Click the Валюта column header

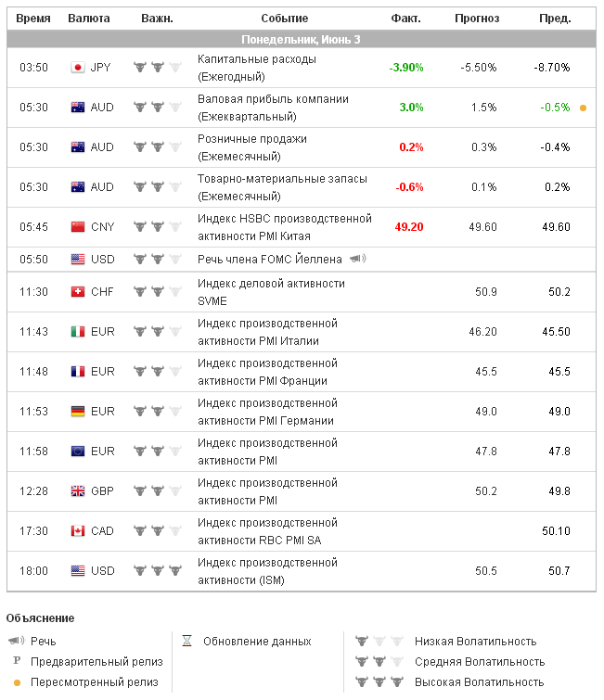[x=89, y=19]
